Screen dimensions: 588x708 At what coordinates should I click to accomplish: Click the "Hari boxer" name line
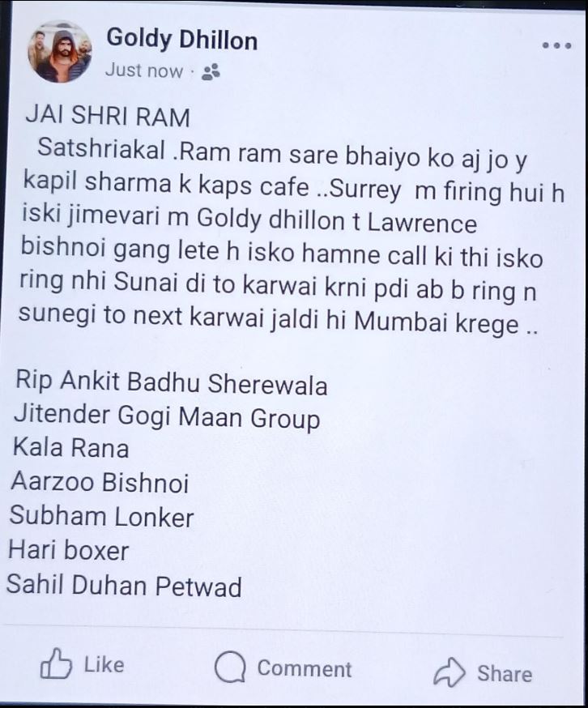(x=69, y=550)
